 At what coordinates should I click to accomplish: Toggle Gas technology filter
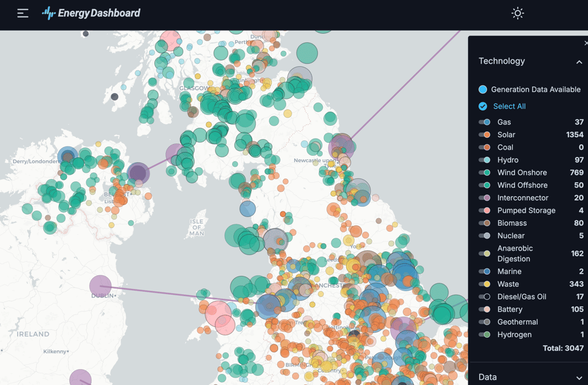tap(484, 122)
